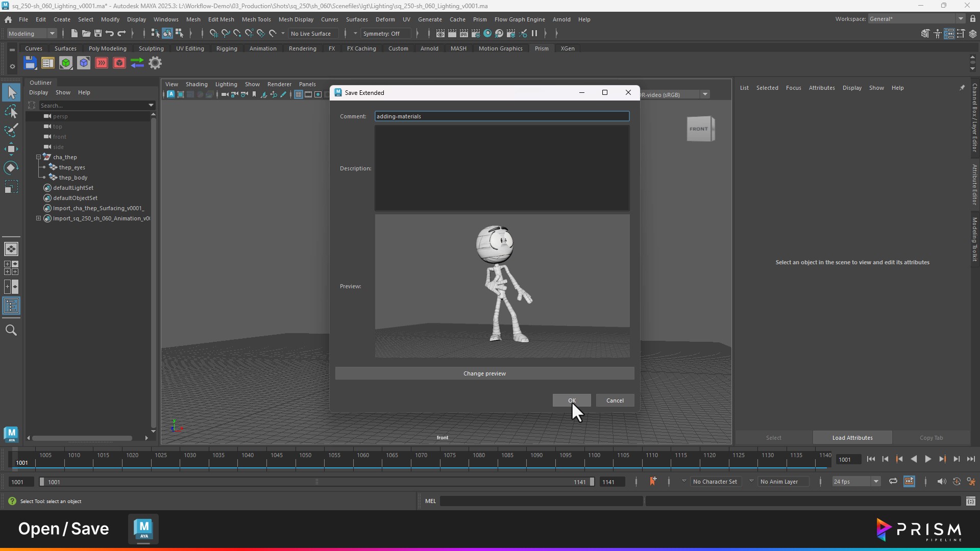Click the New Scene icon in status line
980x551 pixels.
coord(75,34)
